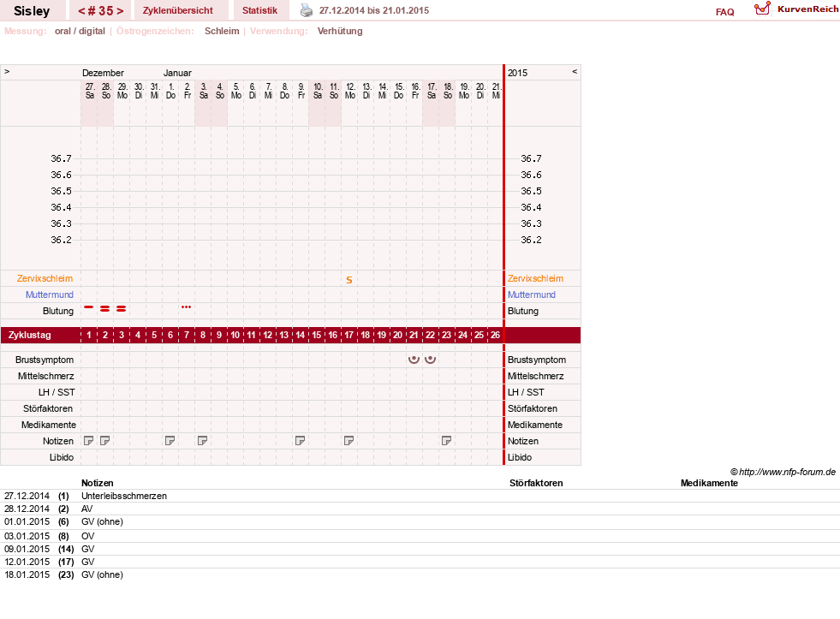Click 'oral / digital' measurement value

[80, 31]
